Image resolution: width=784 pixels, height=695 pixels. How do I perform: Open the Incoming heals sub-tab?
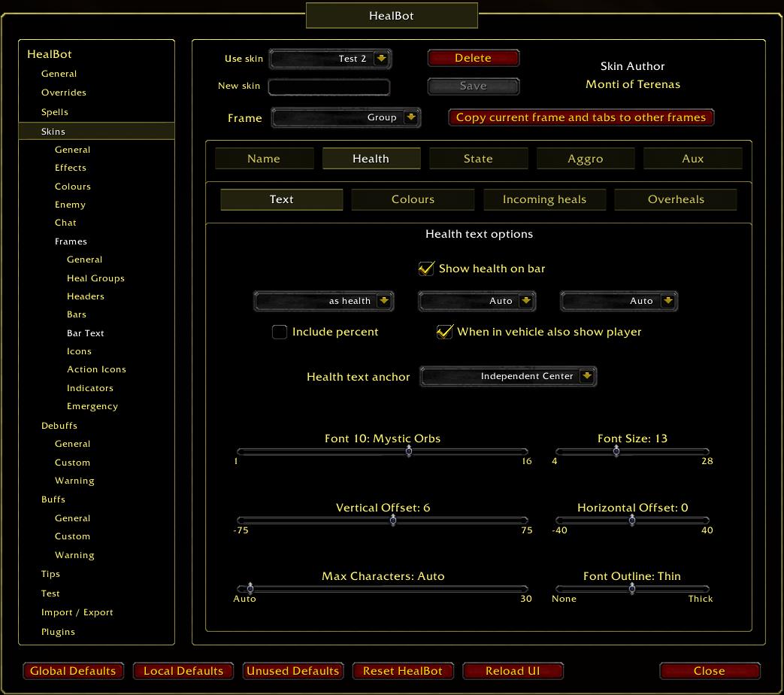(x=544, y=199)
